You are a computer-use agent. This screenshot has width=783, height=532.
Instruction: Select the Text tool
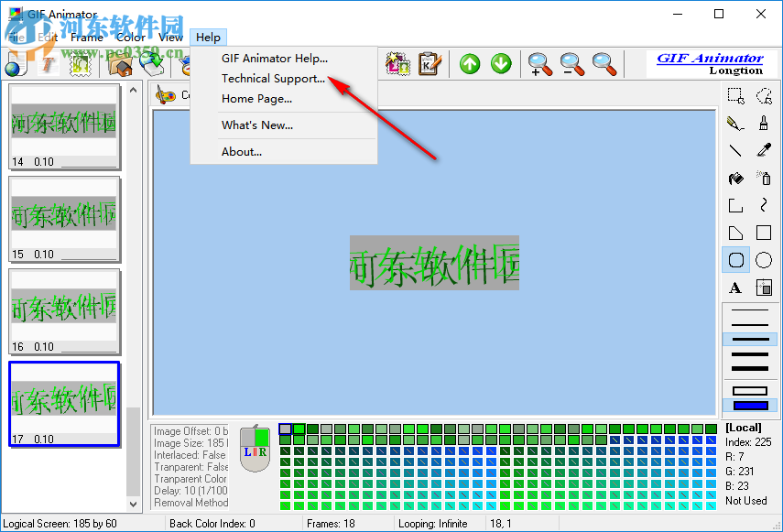(734, 288)
